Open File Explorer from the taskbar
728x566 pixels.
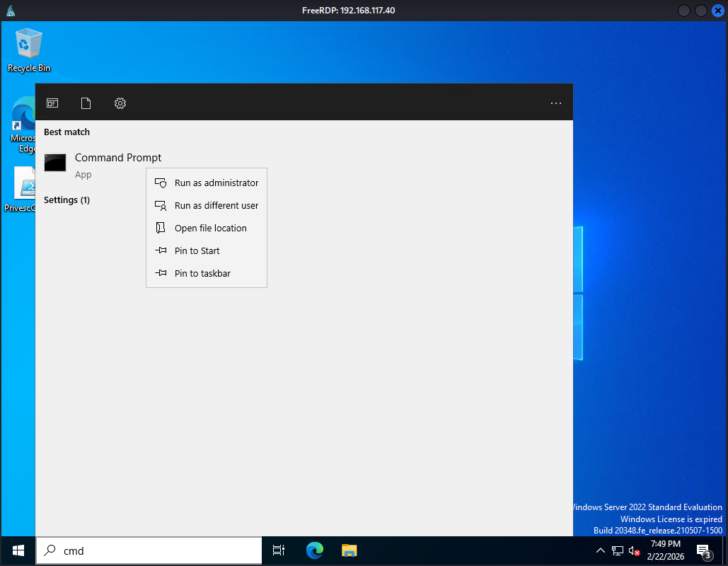pyautogui.click(x=349, y=550)
